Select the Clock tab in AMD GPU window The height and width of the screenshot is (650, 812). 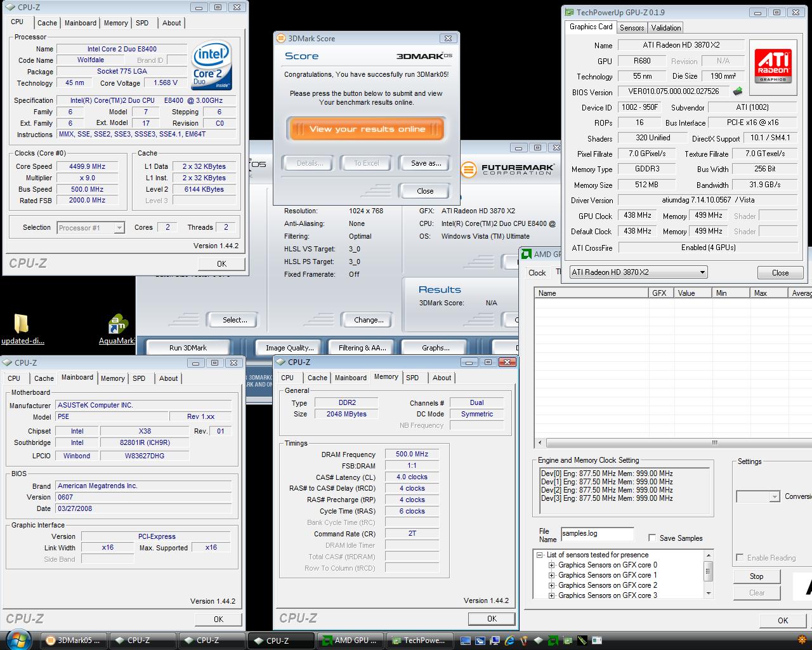(537, 273)
